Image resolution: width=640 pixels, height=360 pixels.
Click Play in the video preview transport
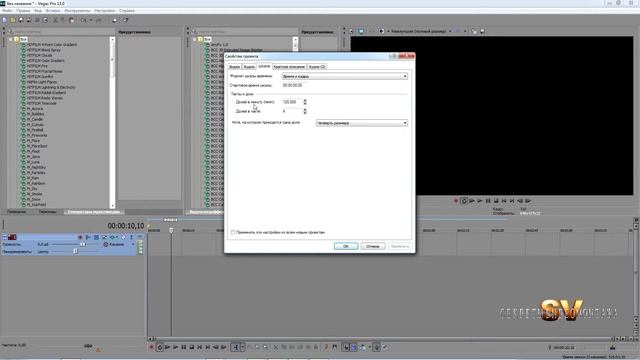pyautogui.click(x=480, y=201)
